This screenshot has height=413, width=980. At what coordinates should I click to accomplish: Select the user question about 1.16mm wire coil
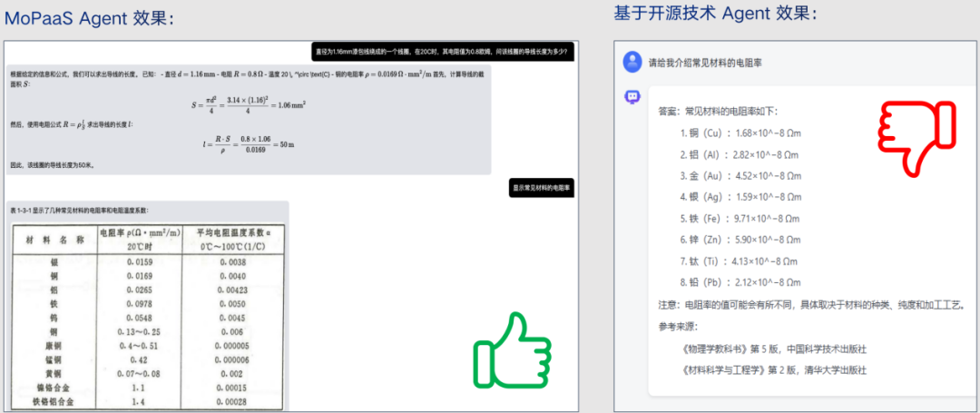443,52
